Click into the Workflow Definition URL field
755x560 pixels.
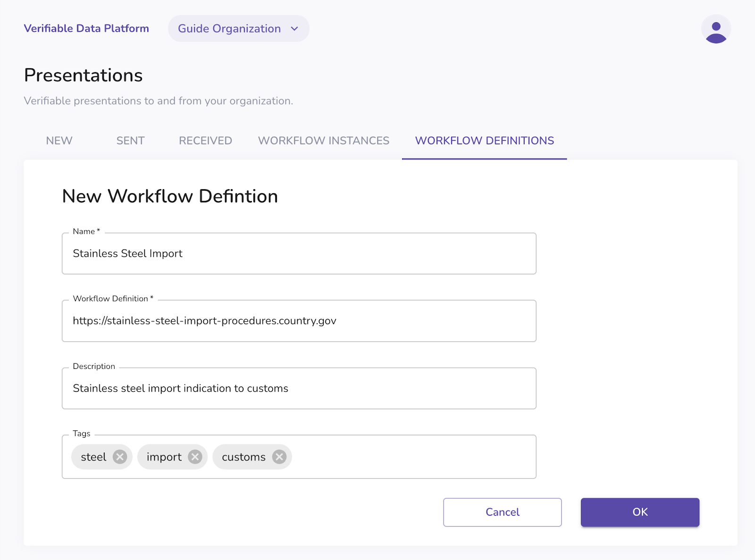point(299,321)
